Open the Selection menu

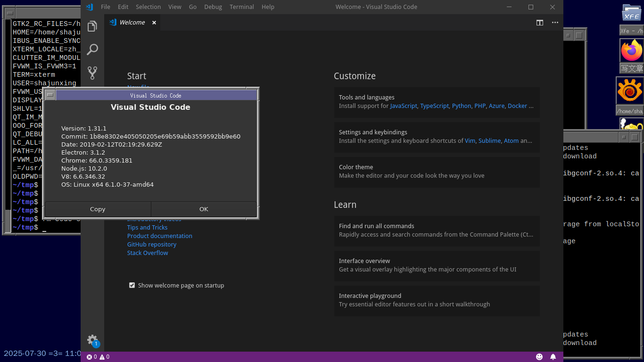click(x=148, y=7)
